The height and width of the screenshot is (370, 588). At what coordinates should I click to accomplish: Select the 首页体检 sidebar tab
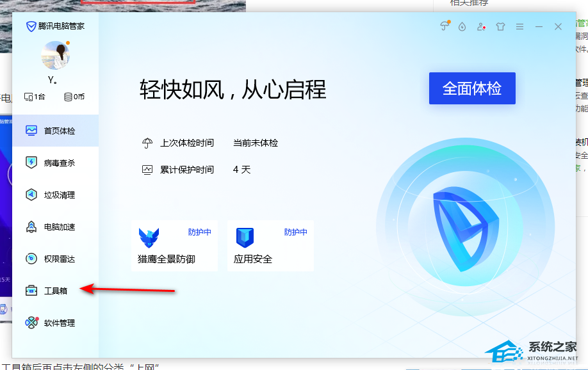click(56, 131)
